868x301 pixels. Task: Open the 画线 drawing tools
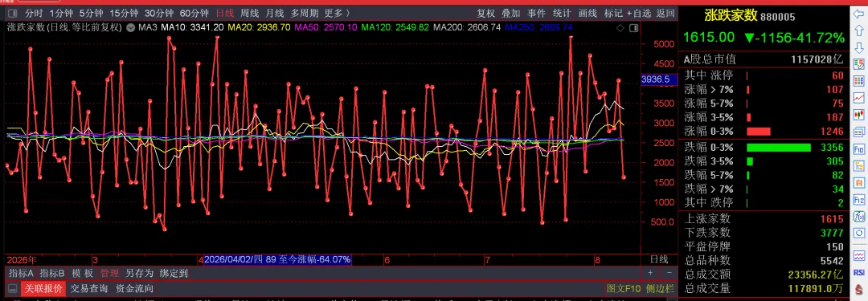pos(588,14)
